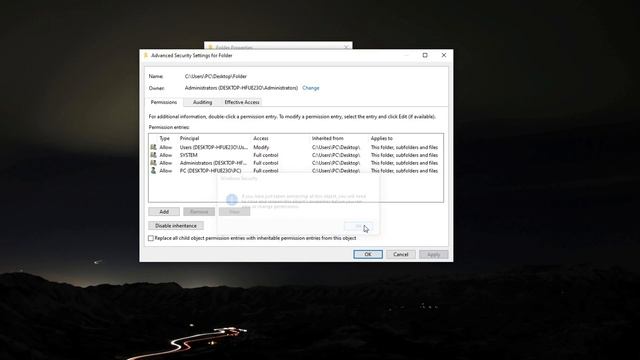Screen dimensions: 640x360
Task: Sort by the Access column header
Action: click(261, 138)
